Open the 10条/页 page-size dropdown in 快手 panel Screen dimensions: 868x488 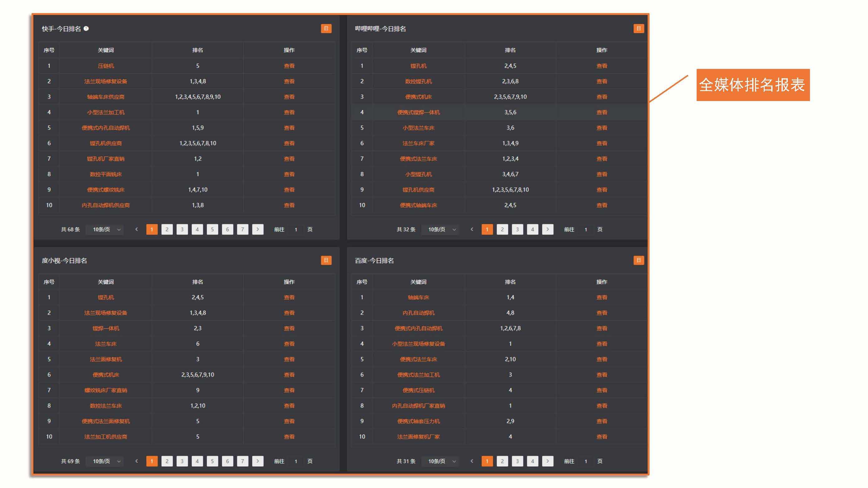[x=105, y=229]
